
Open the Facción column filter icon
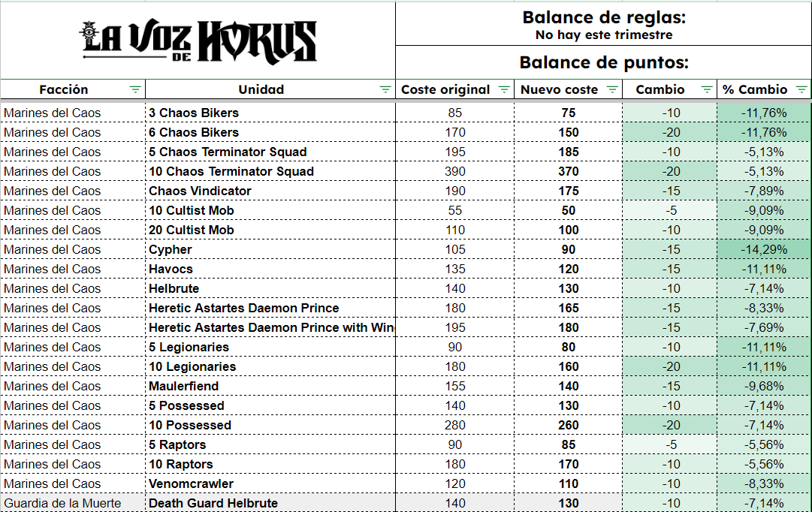[135, 89]
